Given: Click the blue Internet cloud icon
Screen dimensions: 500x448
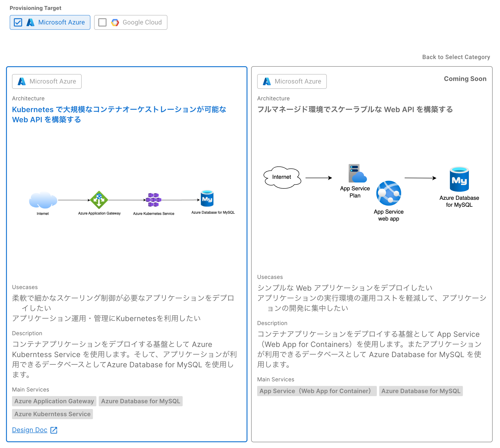Looking at the screenshot, I should coord(43,200).
